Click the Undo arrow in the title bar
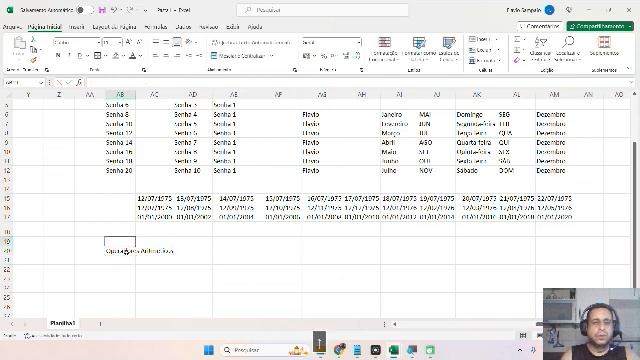The width and height of the screenshot is (640, 360). tap(114, 10)
